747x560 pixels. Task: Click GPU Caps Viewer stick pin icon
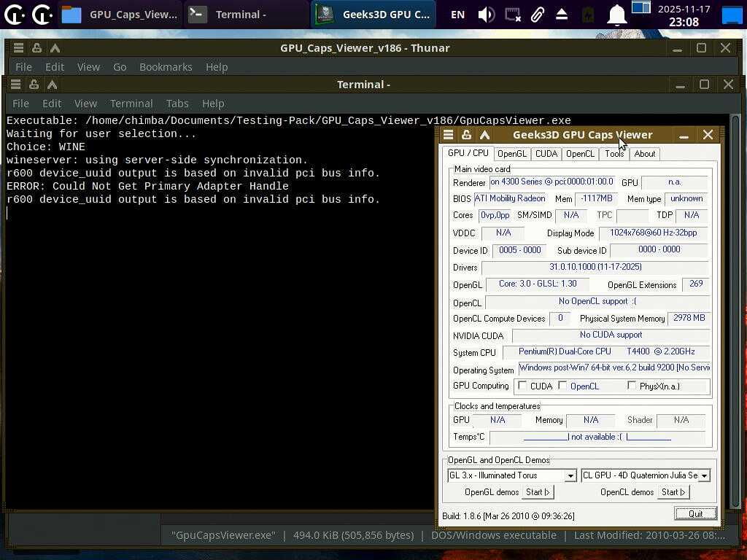point(466,135)
